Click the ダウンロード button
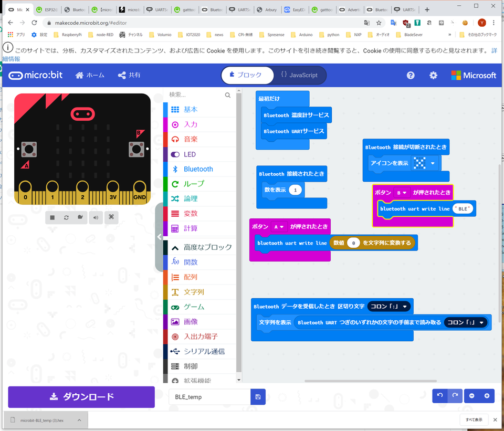 coord(81,397)
